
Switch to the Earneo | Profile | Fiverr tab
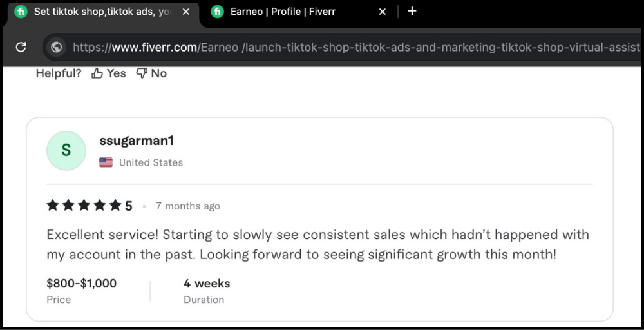tap(283, 12)
